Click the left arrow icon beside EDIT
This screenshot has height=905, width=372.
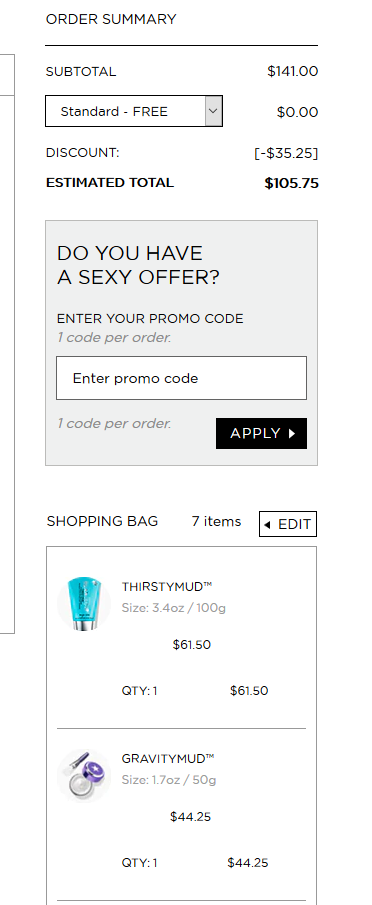point(267,525)
